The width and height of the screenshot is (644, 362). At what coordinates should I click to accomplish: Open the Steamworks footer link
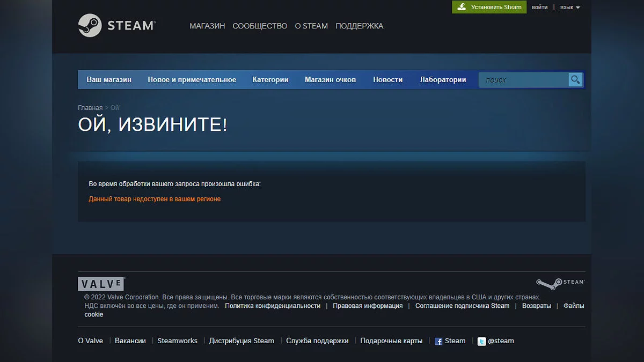[x=177, y=341]
